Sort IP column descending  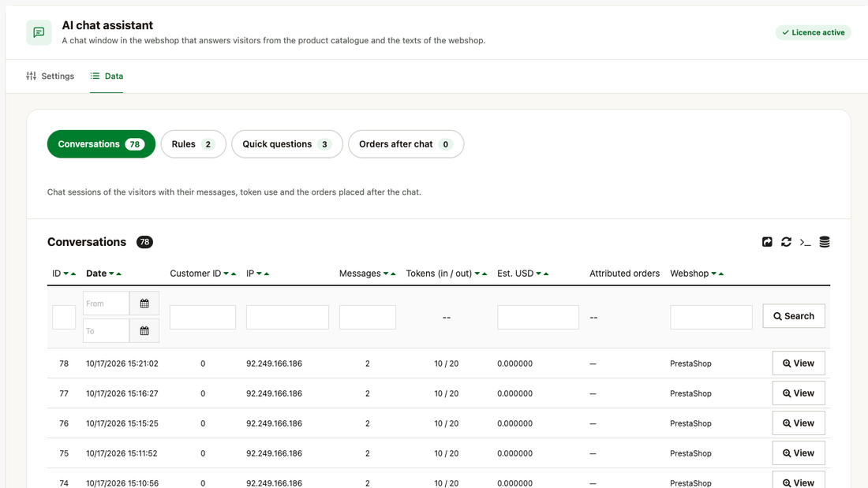[x=259, y=274]
